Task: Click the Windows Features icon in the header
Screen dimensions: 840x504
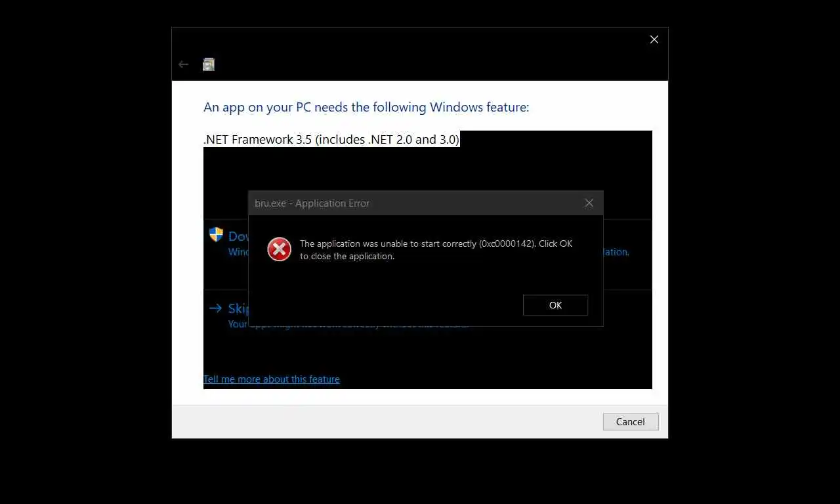Action: coord(209,64)
